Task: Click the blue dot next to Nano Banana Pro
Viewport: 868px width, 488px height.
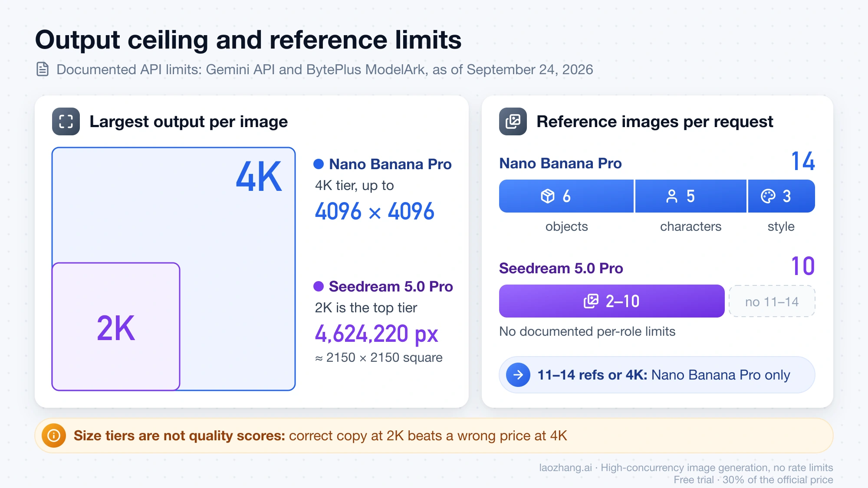Action: (319, 164)
